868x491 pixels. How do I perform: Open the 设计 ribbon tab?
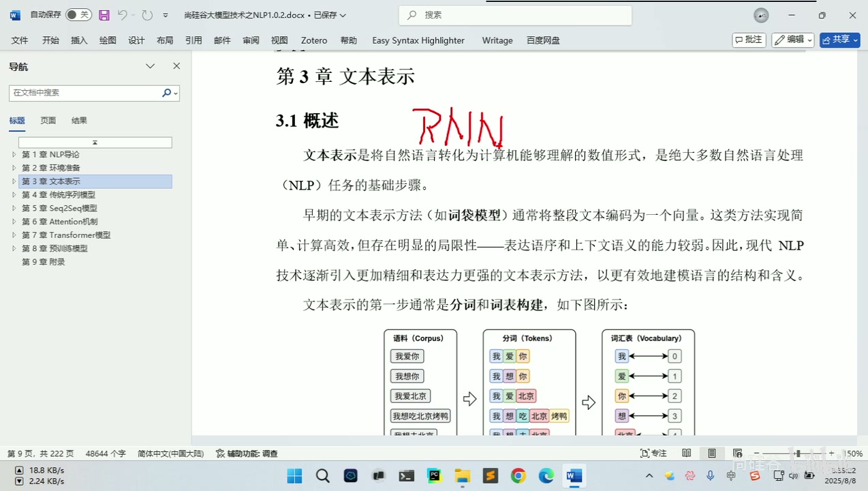click(136, 40)
